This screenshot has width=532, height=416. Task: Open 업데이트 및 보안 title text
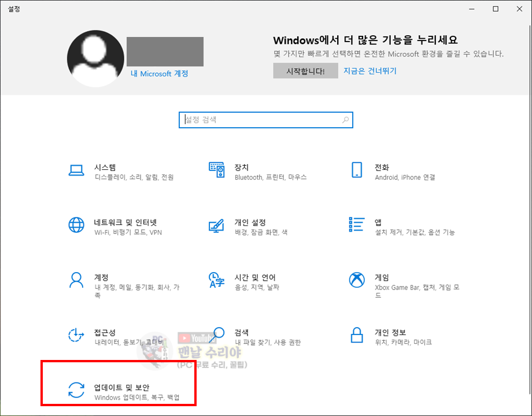point(121,387)
